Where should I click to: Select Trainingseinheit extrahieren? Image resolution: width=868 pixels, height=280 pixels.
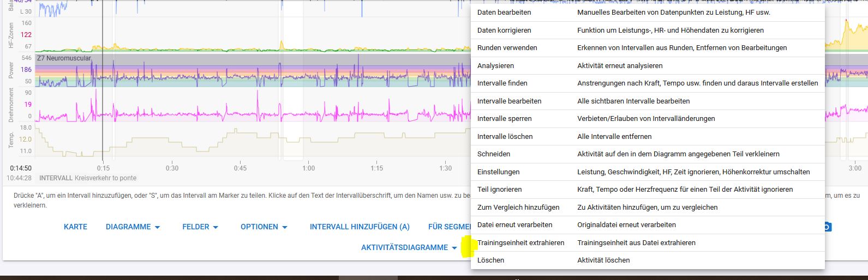pos(648,243)
